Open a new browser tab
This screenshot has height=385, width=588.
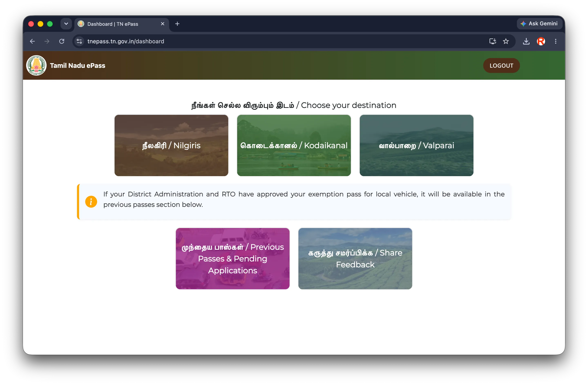point(177,24)
